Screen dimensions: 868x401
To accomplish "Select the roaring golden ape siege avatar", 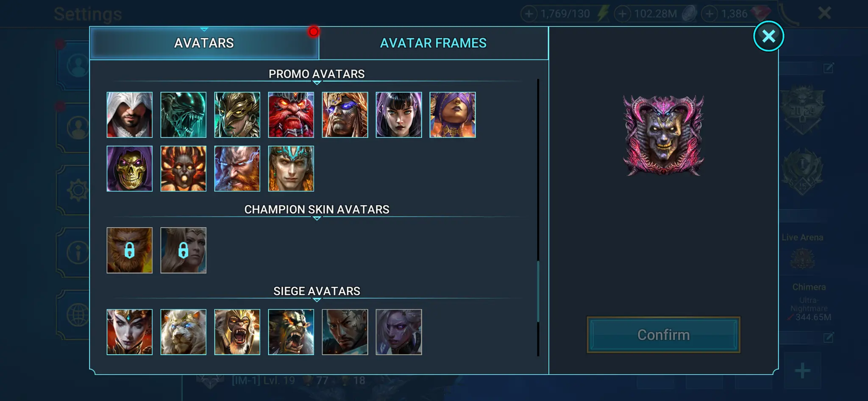I will 237,332.
